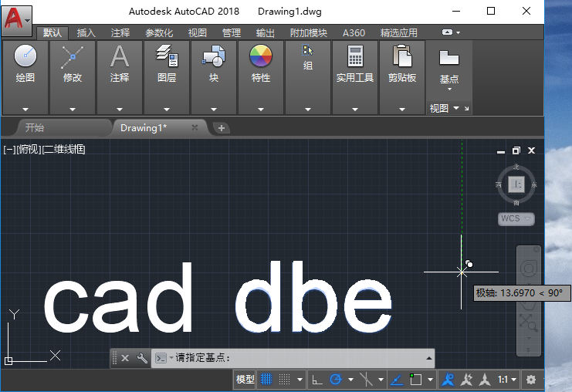572x392 pixels.
Task: Open the 块 (Block) panel
Action: pyautogui.click(x=214, y=63)
